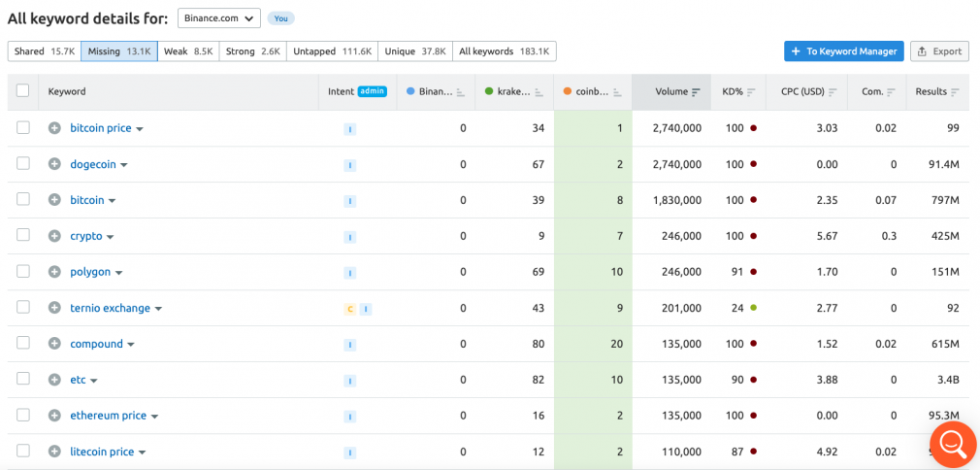Add bitcoin price keyword via plus icon
Screen dimensions: 980x470
[x=55, y=128]
